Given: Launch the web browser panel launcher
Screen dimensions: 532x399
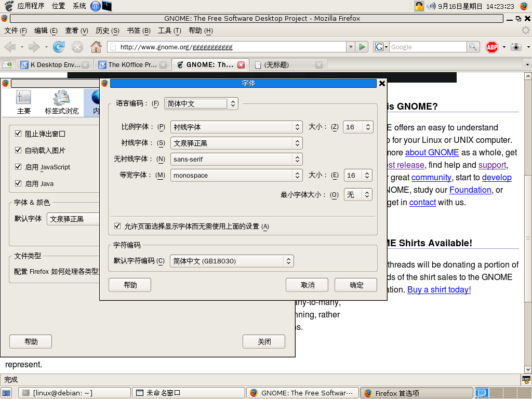Looking at the screenshot, I should coord(96,6).
